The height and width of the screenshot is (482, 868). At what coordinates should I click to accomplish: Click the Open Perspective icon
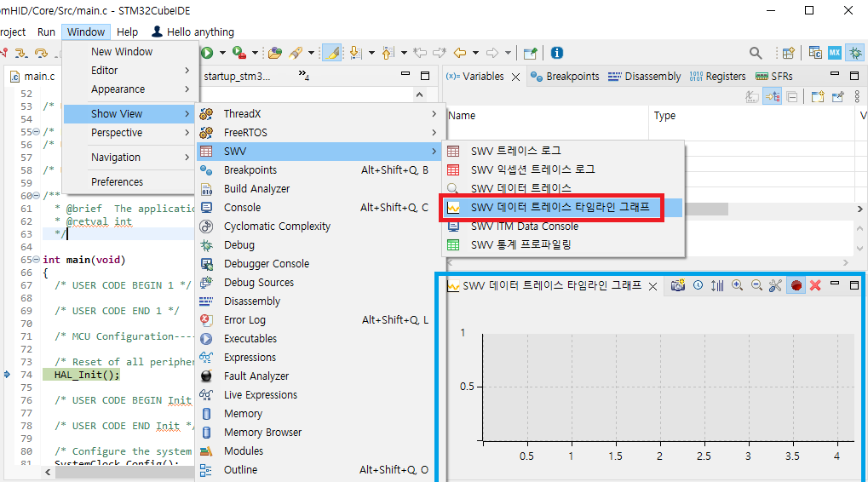pos(788,53)
